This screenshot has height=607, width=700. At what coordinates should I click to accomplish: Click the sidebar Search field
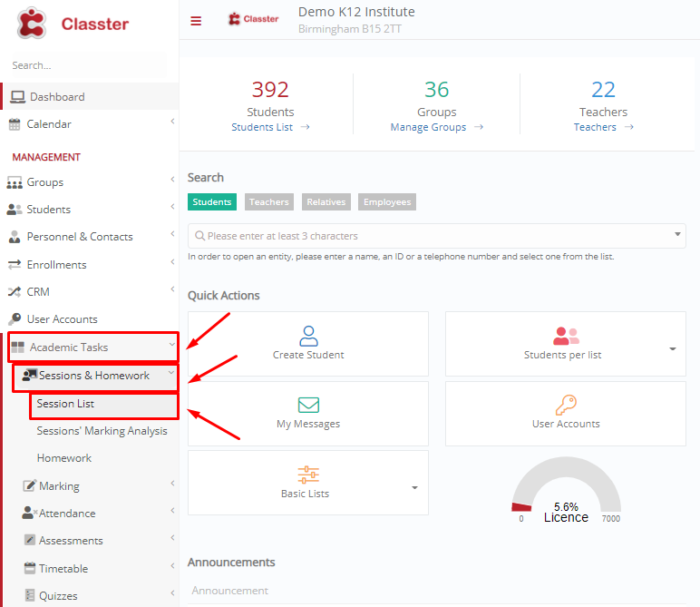click(x=89, y=65)
